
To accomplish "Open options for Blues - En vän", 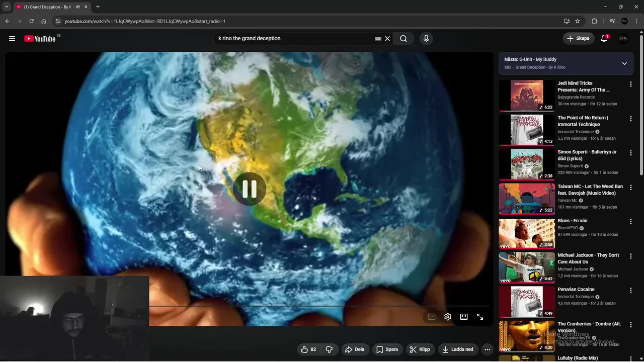I will (630, 222).
